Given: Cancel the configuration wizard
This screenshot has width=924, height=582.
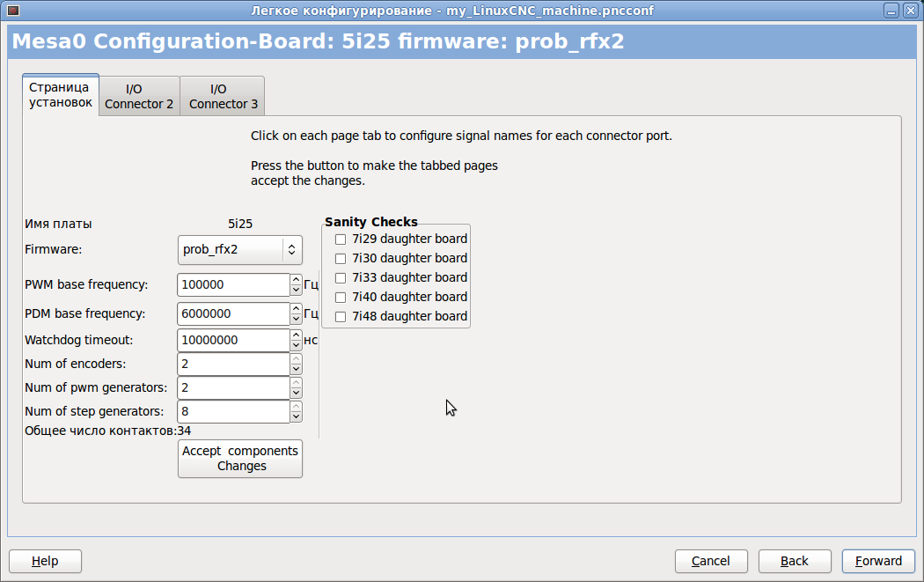Looking at the screenshot, I should pos(711,562).
